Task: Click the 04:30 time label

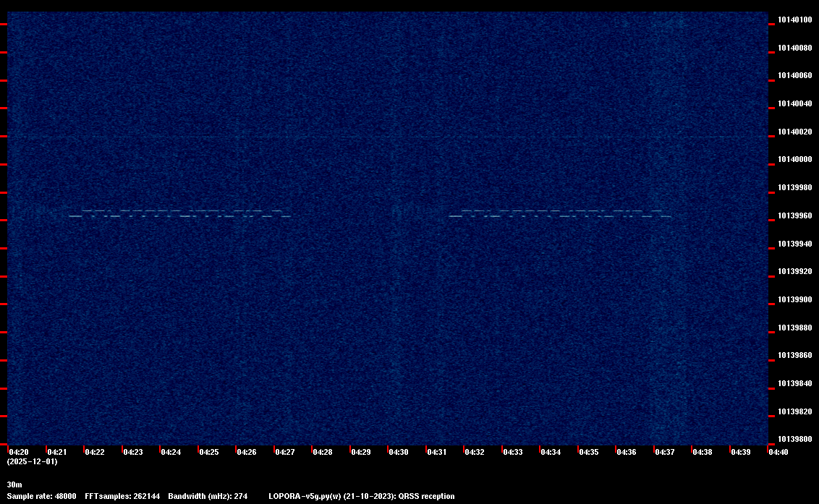Action: pyautogui.click(x=399, y=452)
